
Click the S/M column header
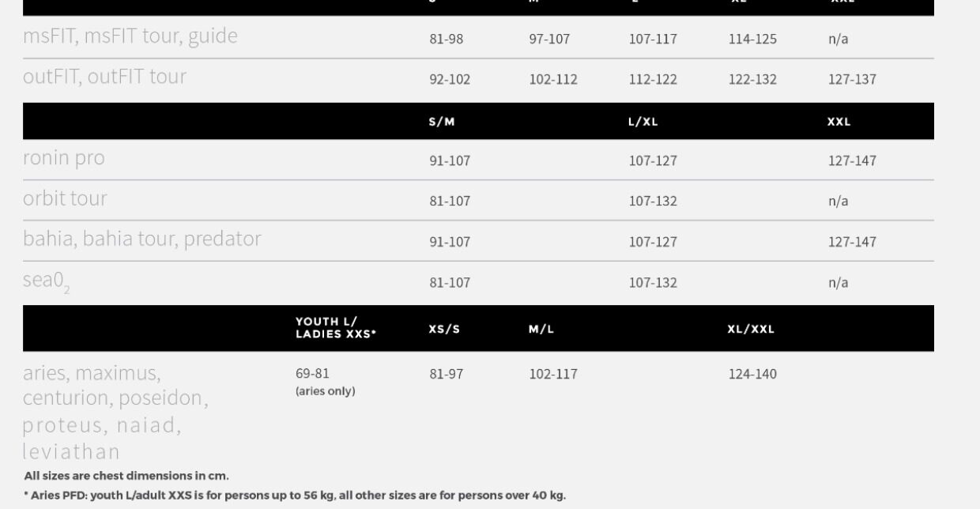pyautogui.click(x=442, y=122)
